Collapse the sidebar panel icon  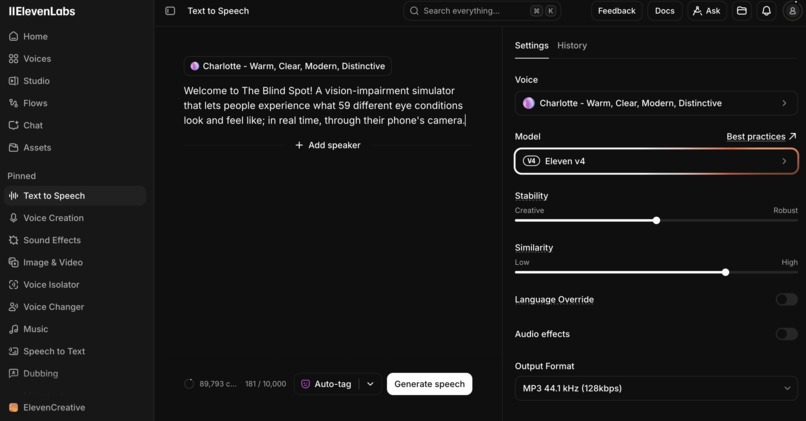[x=170, y=11]
